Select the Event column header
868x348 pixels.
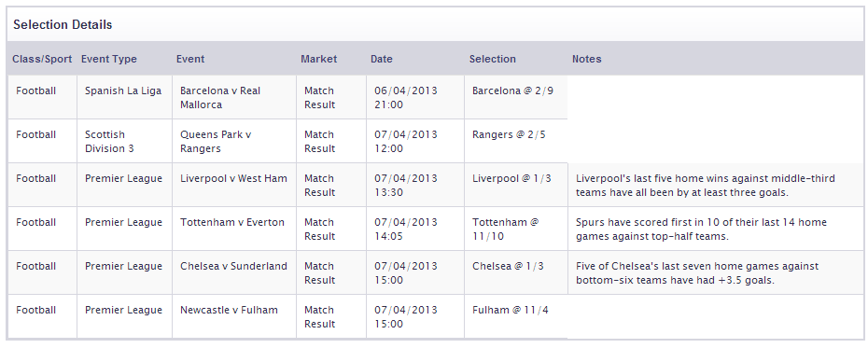[190, 59]
